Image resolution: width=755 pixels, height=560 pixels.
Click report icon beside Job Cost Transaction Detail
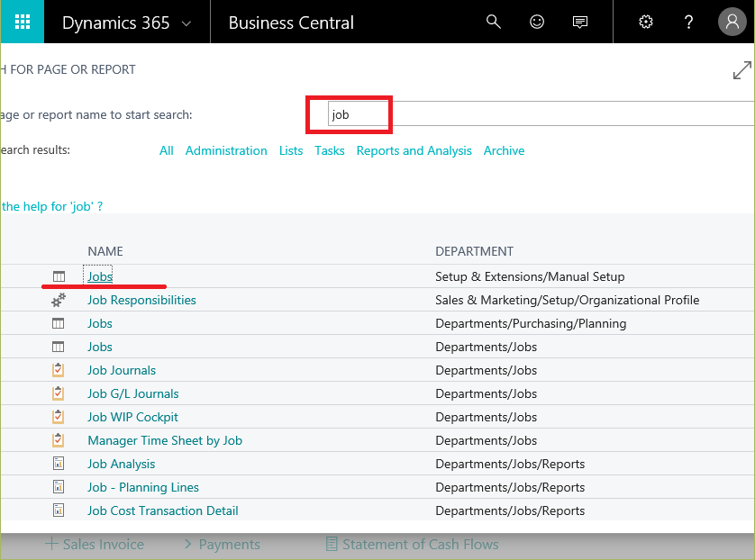pyautogui.click(x=59, y=510)
